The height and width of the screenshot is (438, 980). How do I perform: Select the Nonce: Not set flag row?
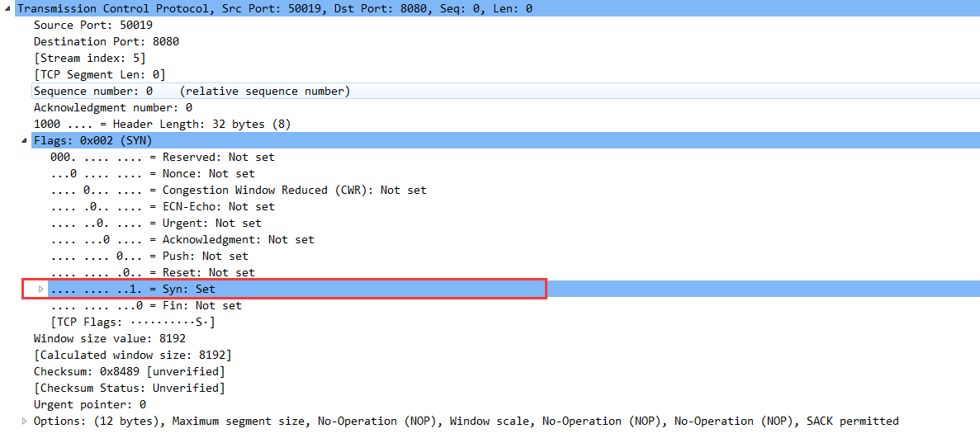point(153,174)
